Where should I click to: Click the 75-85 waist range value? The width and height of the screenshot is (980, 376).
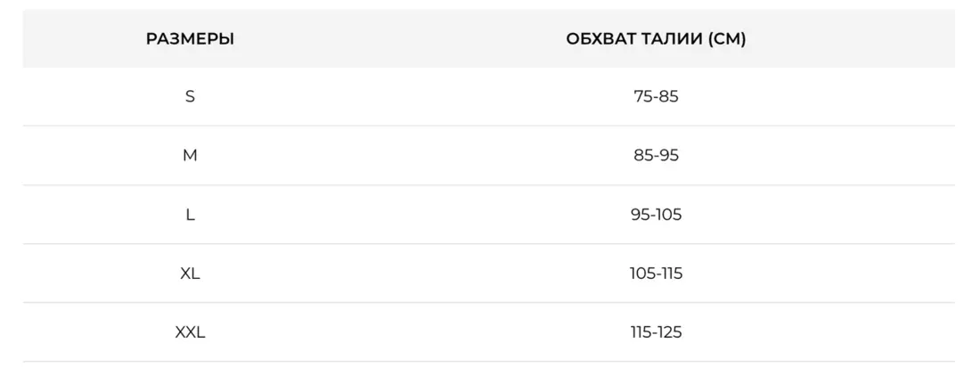click(656, 96)
